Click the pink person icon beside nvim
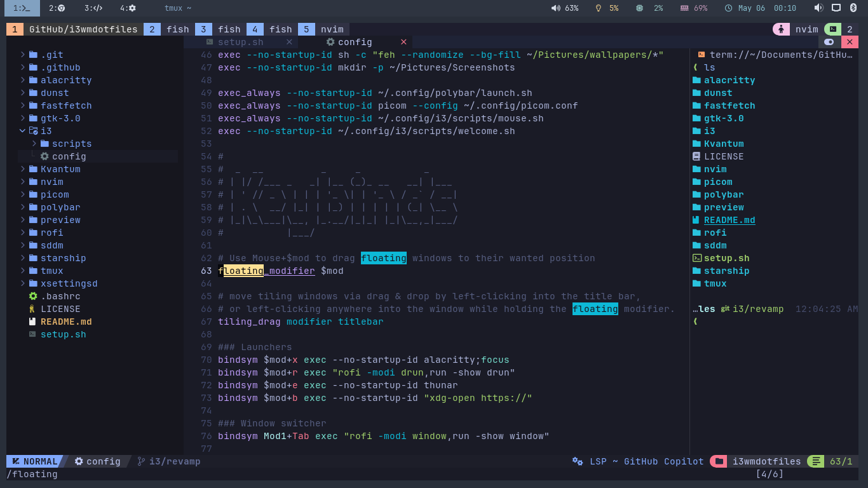868x488 pixels. point(781,29)
